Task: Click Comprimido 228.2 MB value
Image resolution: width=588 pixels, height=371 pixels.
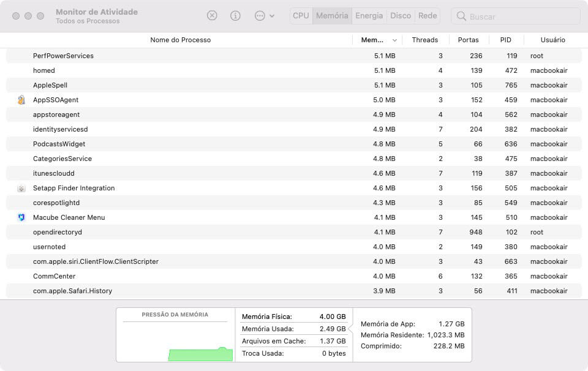Action: click(449, 346)
